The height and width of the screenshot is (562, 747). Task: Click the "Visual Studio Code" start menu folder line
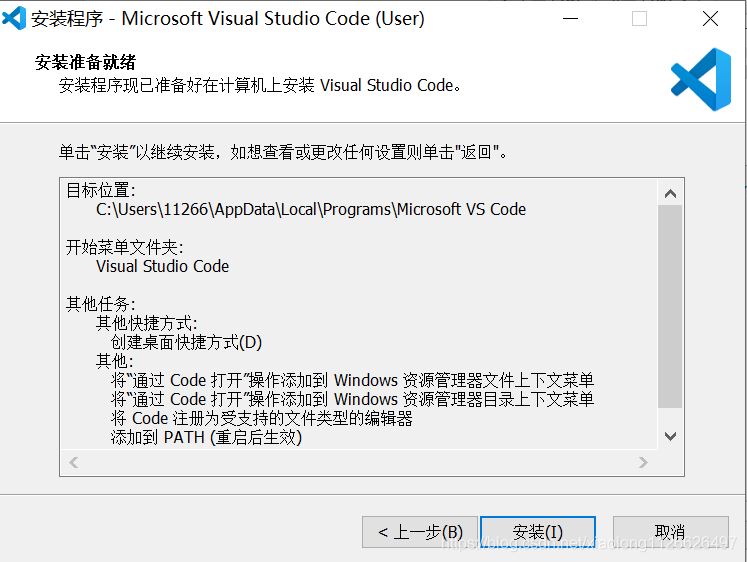coord(162,266)
